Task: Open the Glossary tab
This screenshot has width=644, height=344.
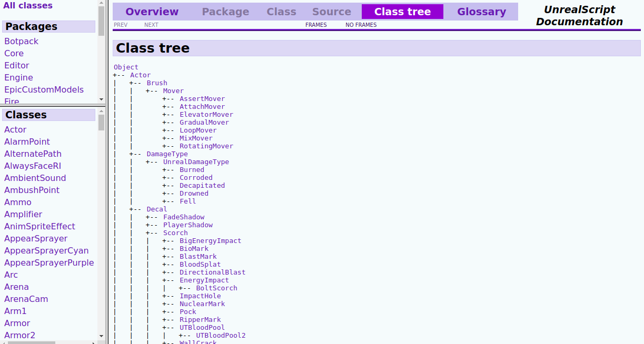Action: coord(481,12)
